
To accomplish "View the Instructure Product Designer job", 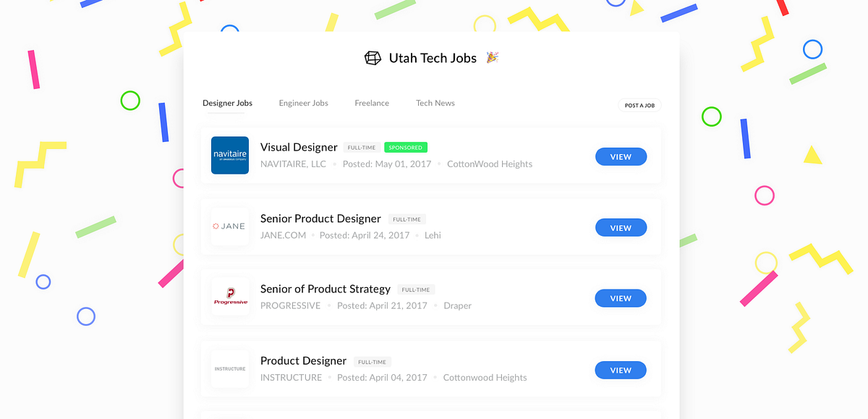I will pos(621,370).
